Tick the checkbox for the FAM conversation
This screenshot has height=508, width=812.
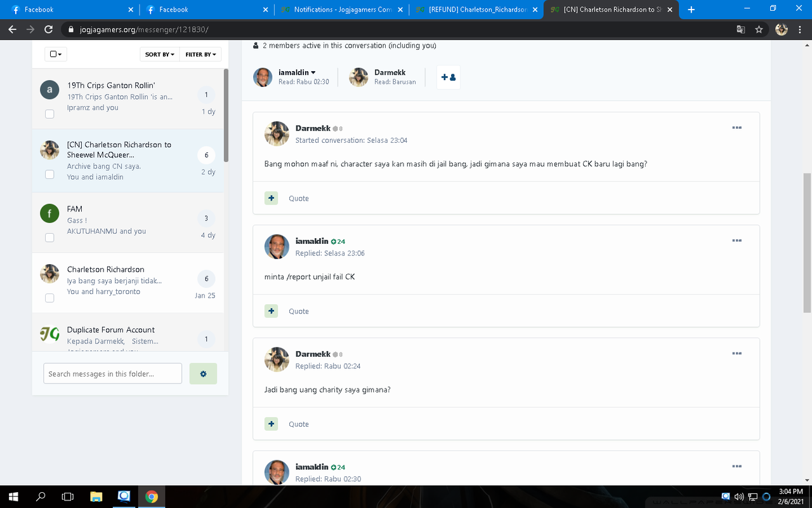coord(49,237)
